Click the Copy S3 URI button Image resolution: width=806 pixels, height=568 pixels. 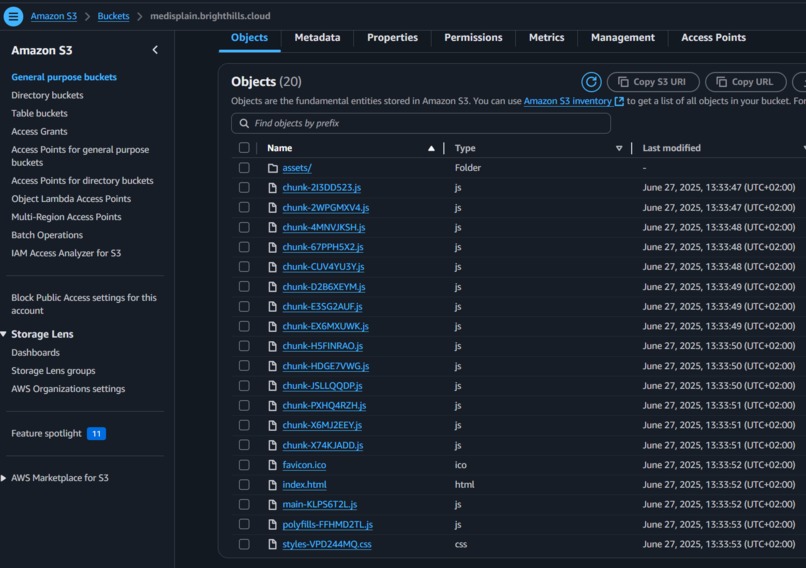click(653, 82)
